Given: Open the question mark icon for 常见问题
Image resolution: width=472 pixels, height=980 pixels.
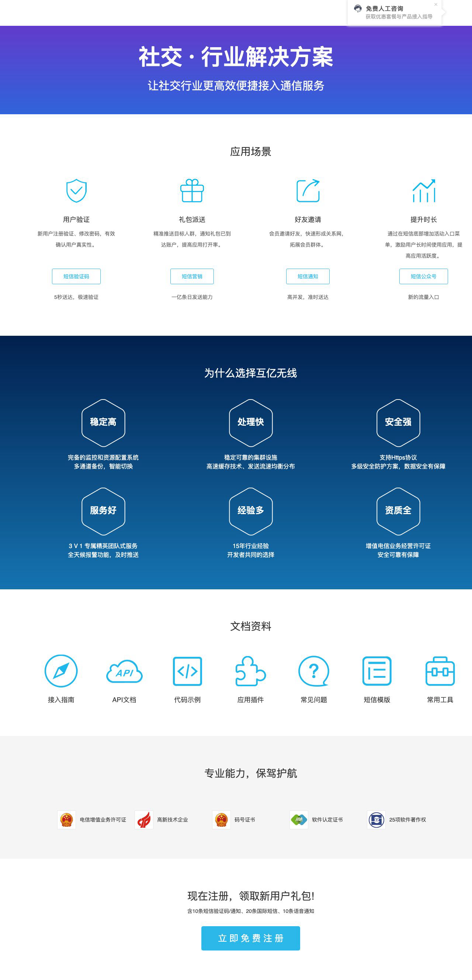Looking at the screenshot, I should point(314,671).
